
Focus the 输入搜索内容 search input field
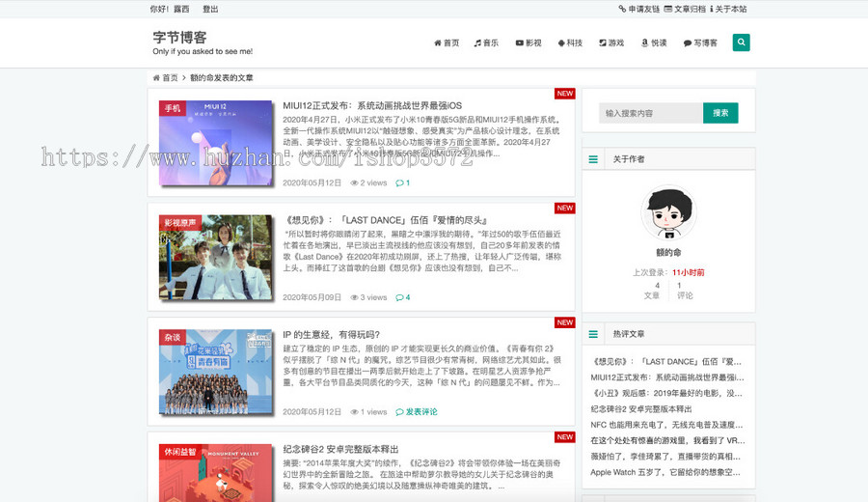[650, 113]
